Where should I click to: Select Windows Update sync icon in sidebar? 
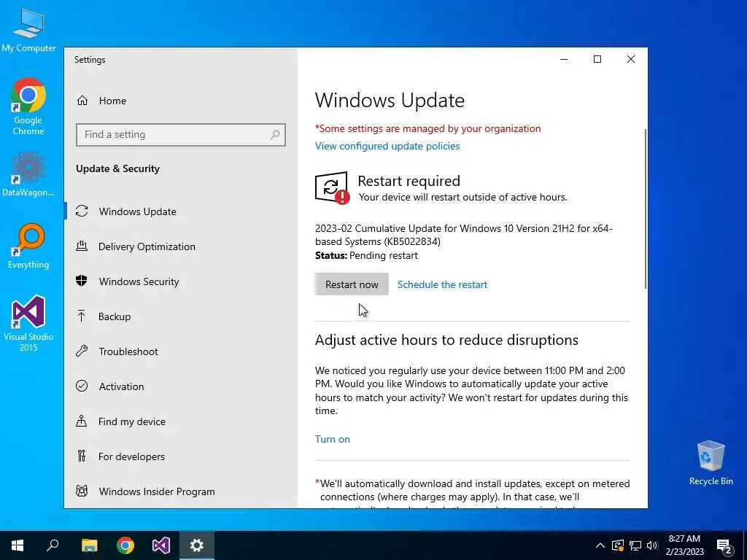click(x=82, y=211)
